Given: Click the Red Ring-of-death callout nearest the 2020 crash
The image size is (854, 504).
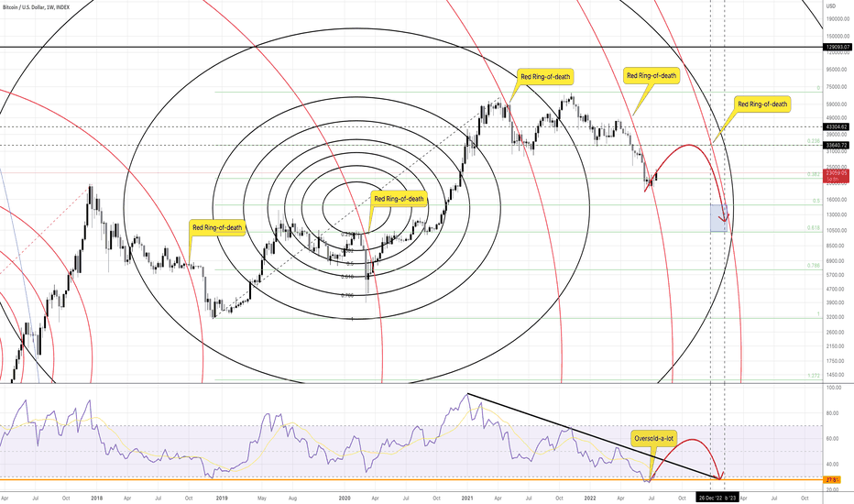Looking at the screenshot, I should pos(399,199).
